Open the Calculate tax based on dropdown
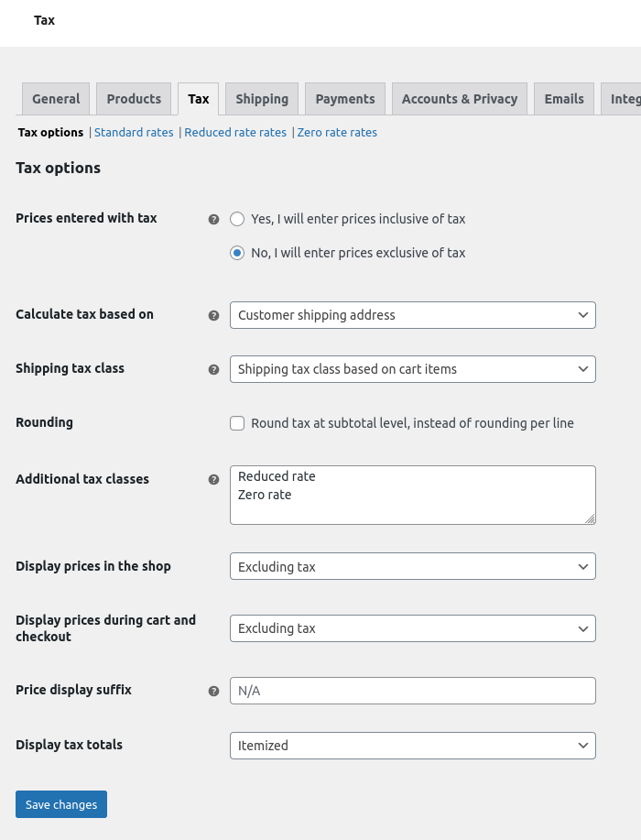Screen dimensions: 641x840 pos(412,315)
